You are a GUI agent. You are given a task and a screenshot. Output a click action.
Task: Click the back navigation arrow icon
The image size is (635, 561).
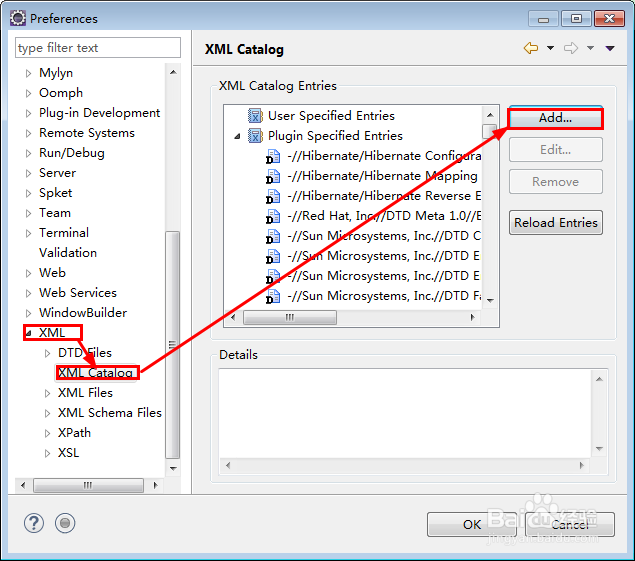pyautogui.click(x=531, y=48)
